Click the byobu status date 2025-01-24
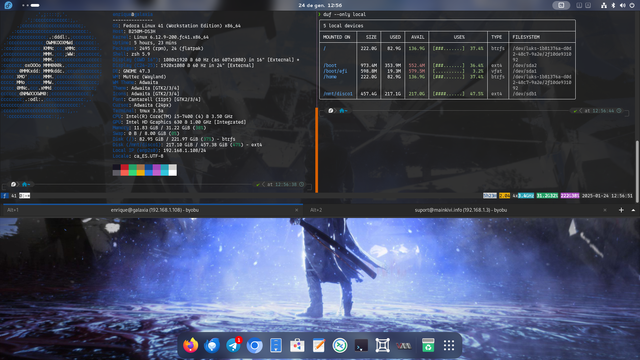 (596, 196)
